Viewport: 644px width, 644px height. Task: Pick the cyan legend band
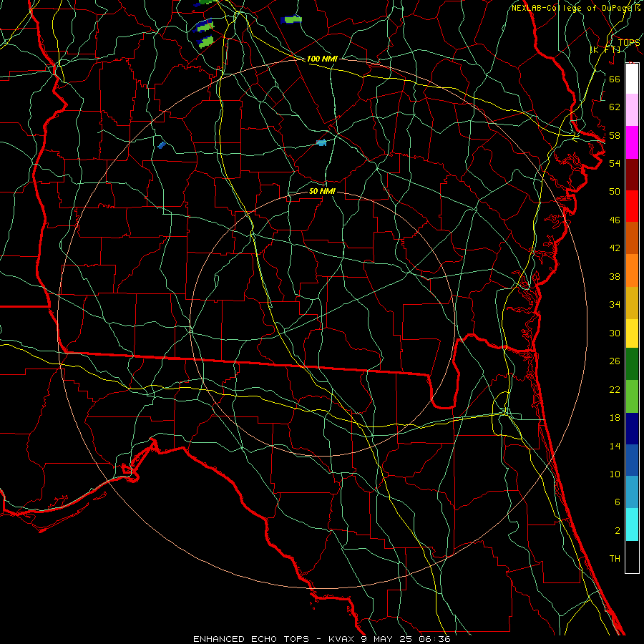tap(632, 524)
